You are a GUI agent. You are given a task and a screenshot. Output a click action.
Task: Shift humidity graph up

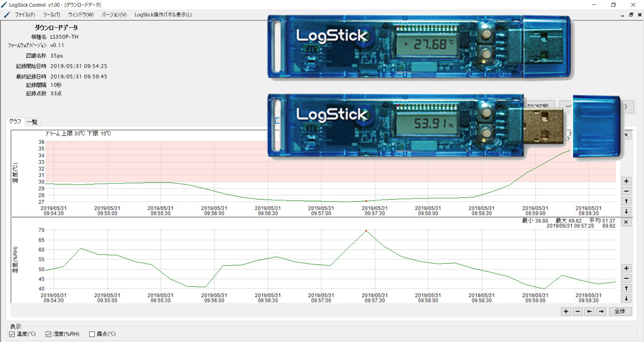pos(626,289)
